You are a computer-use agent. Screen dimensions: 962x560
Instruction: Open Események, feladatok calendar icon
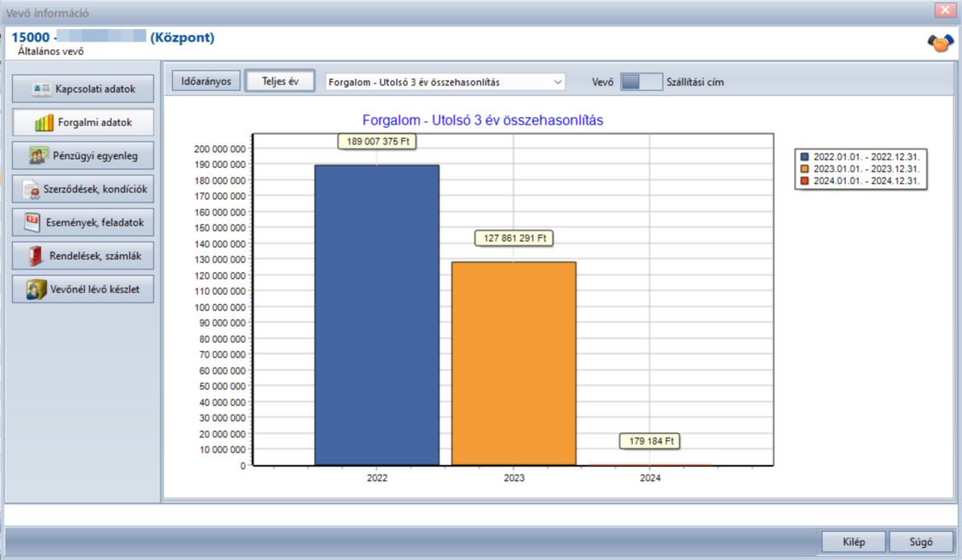click(32, 222)
